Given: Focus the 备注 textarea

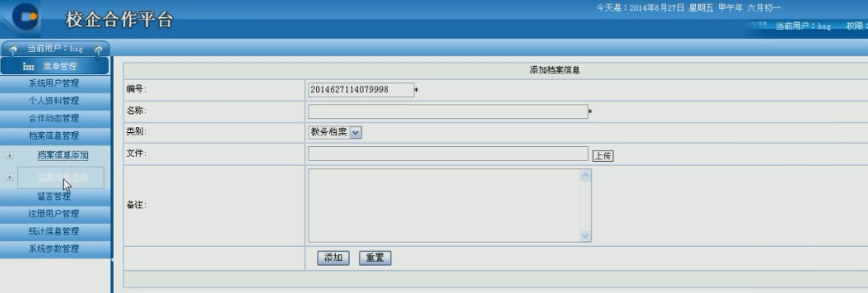Looking at the screenshot, I should tap(444, 205).
